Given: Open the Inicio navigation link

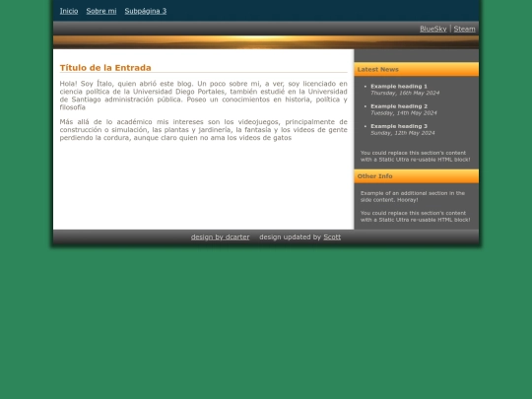Looking at the screenshot, I should pyautogui.click(x=69, y=11).
